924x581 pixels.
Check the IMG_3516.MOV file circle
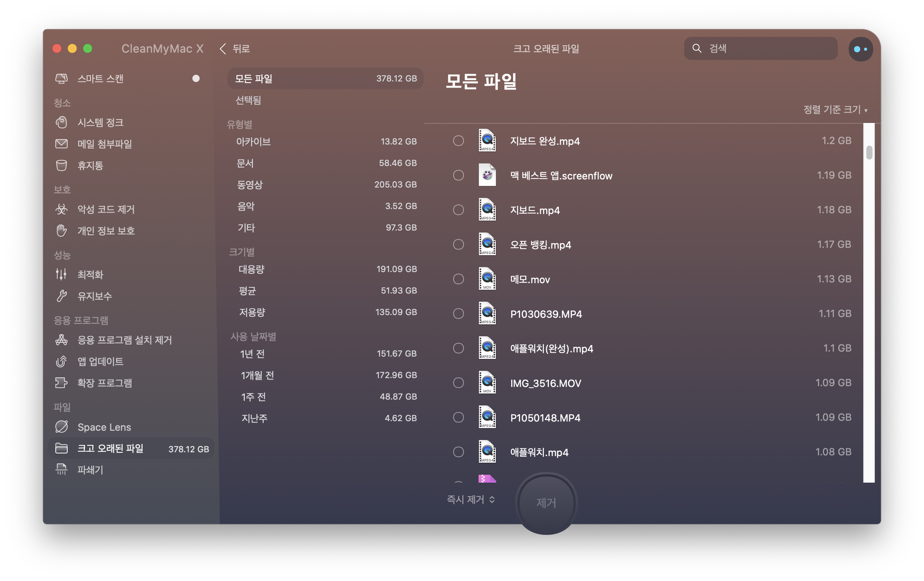(x=458, y=383)
